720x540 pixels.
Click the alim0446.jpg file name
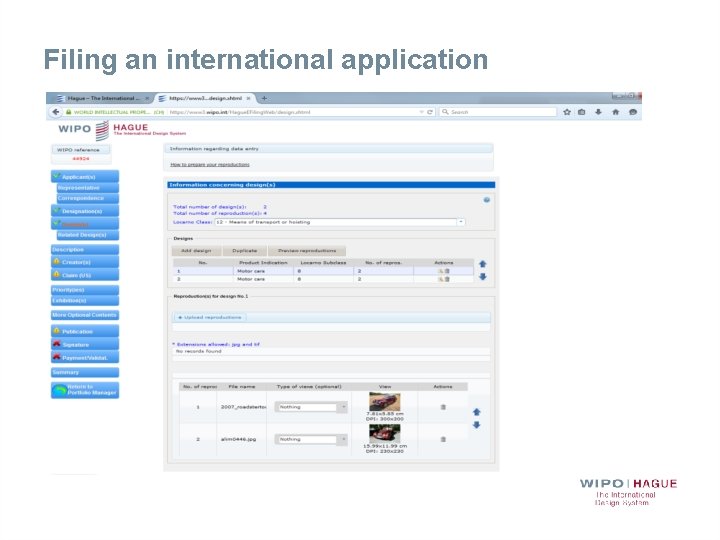238,439
